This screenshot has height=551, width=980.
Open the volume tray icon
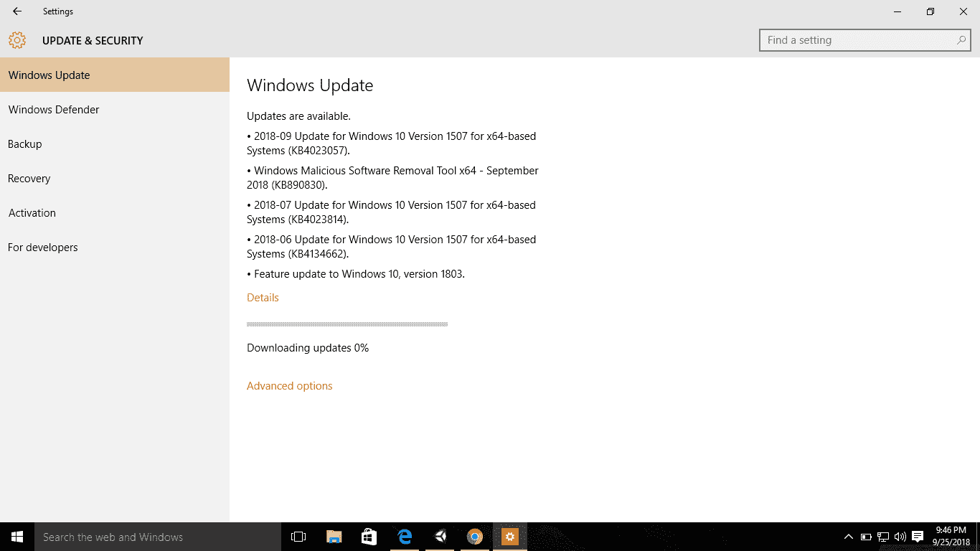click(900, 537)
